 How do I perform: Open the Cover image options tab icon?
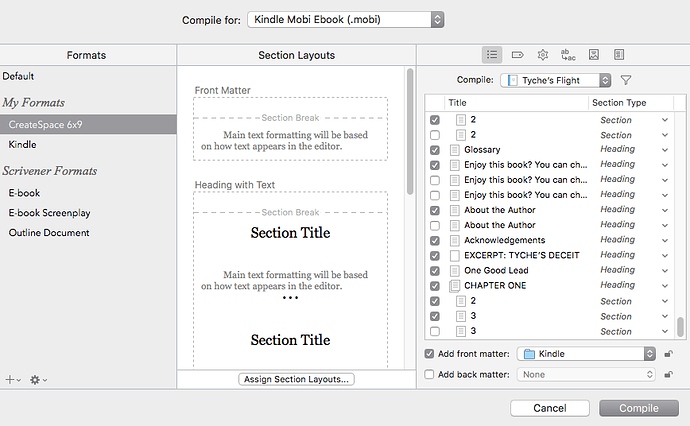pyautogui.click(x=594, y=55)
